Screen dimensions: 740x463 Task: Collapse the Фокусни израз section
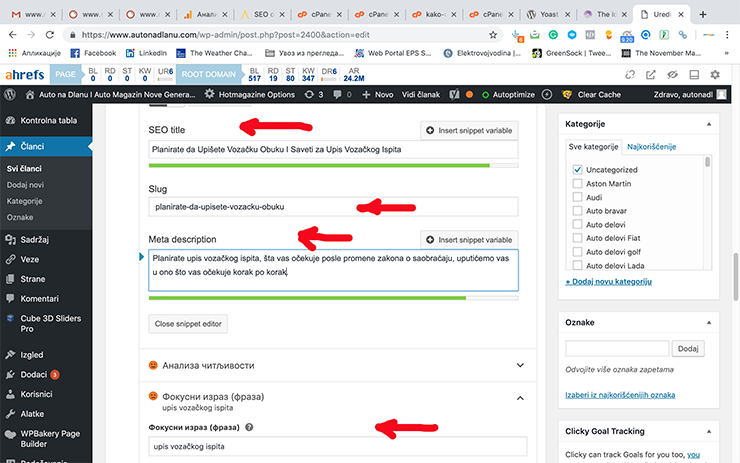(520, 398)
